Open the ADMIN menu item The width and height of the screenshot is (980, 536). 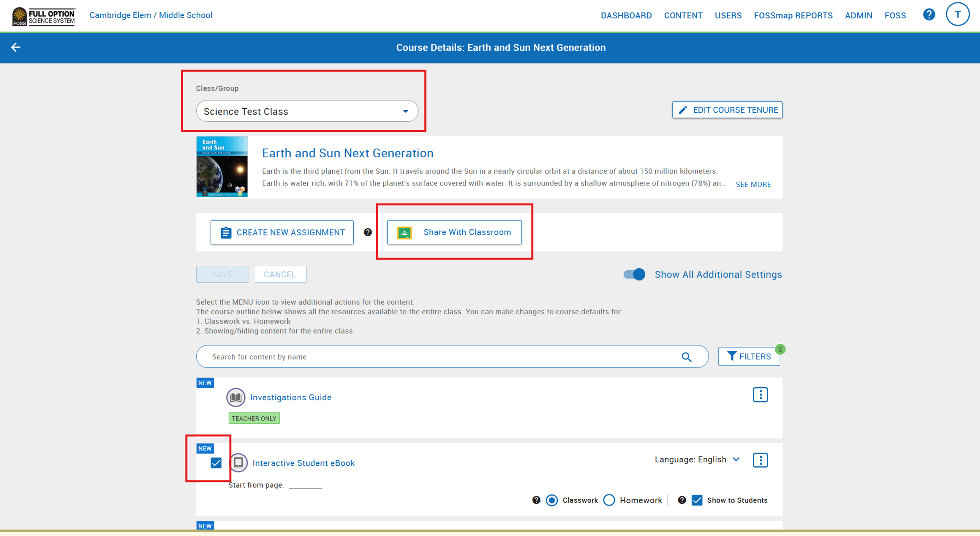click(858, 16)
